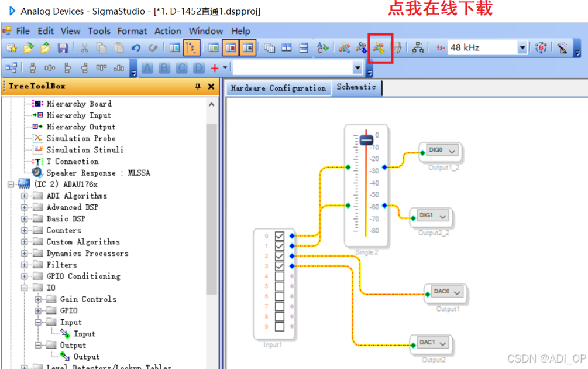The height and width of the screenshot is (369, 588).
Task: Uncheck Input1 channel 2 checkbox
Action: (280, 257)
